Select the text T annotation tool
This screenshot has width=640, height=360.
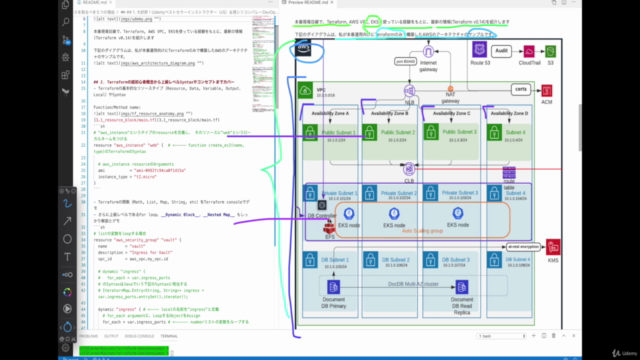tap(67, 257)
